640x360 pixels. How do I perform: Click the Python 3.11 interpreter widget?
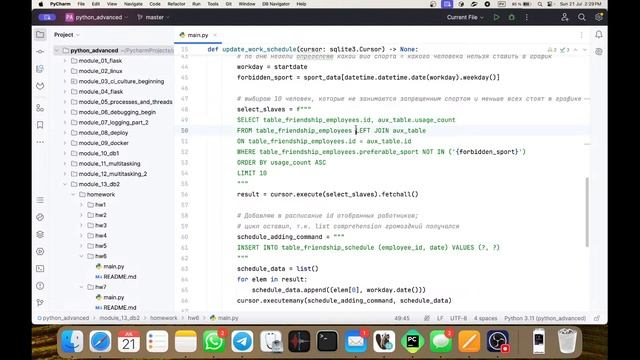(x=545, y=318)
